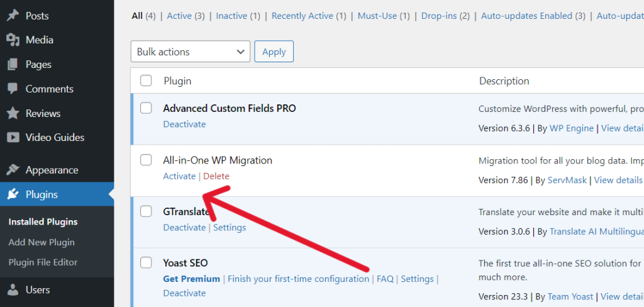Check the Advanced Custom Fields PRO checkbox

(x=146, y=108)
